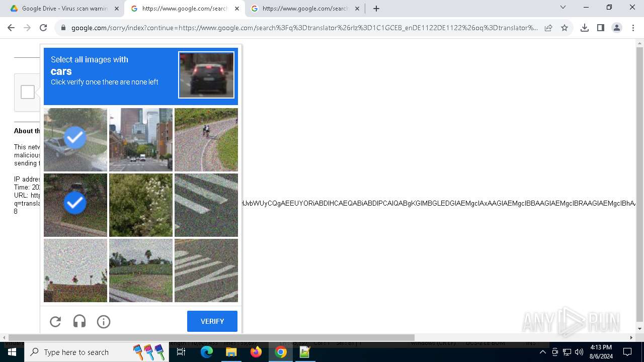Select bottom-right tile with road stripes
The image size is (644, 362).
tap(206, 270)
